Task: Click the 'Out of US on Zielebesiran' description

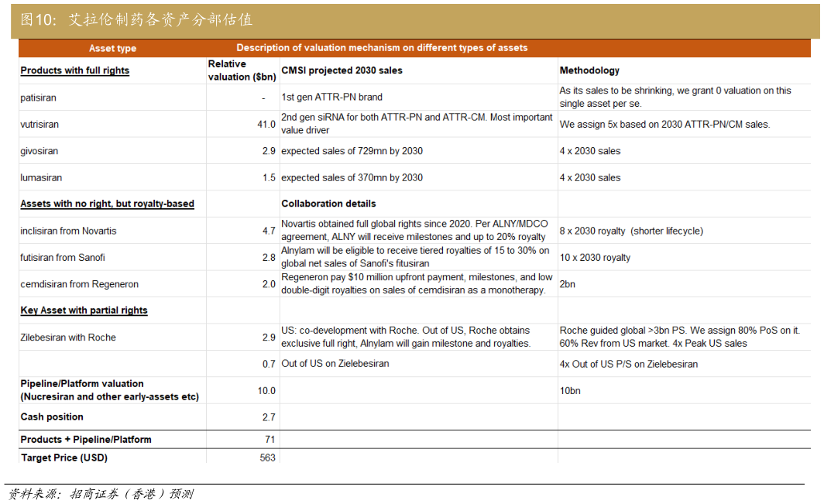Action: [335, 364]
